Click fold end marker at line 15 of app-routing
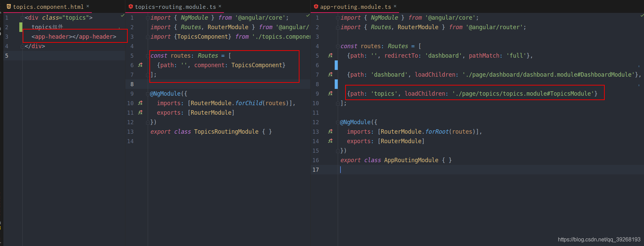 tap(338, 151)
